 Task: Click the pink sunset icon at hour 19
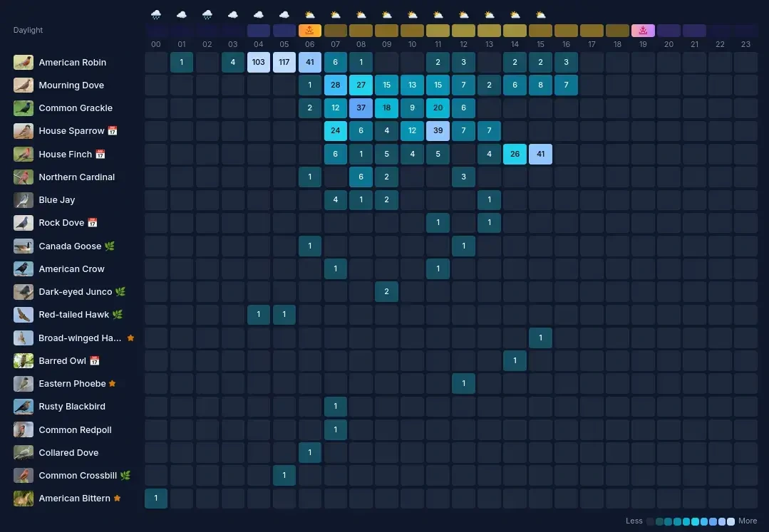click(x=643, y=31)
